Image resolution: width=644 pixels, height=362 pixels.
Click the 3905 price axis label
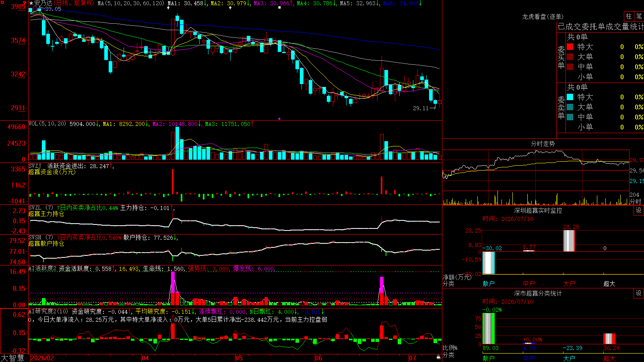tap(18, 6)
